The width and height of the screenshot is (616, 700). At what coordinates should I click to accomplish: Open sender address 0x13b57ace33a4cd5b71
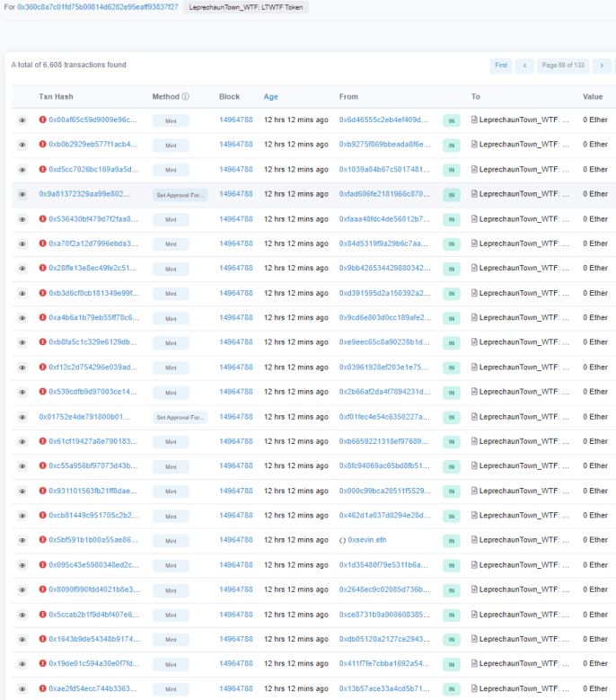click(x=384, y=688)
